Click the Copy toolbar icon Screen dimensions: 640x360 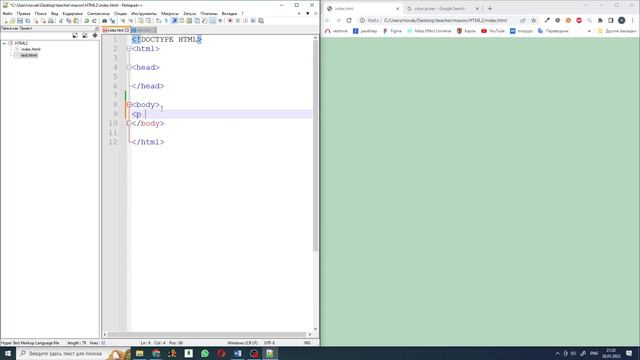69,20
